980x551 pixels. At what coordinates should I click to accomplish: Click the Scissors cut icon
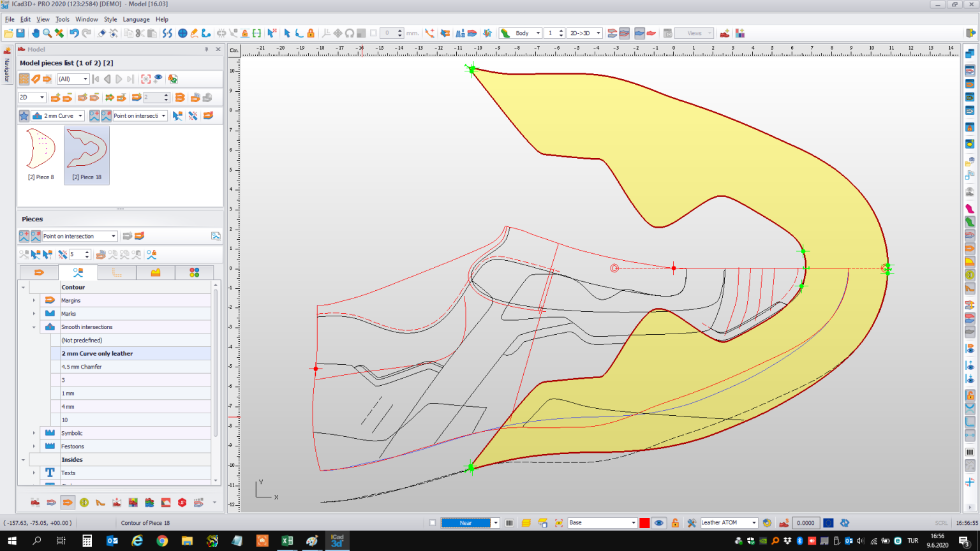140,33
